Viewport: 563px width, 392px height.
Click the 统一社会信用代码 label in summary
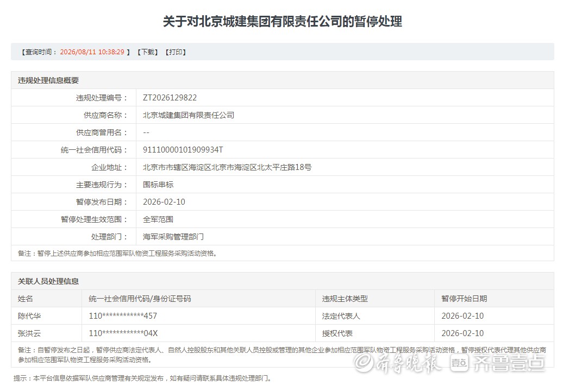94,150
